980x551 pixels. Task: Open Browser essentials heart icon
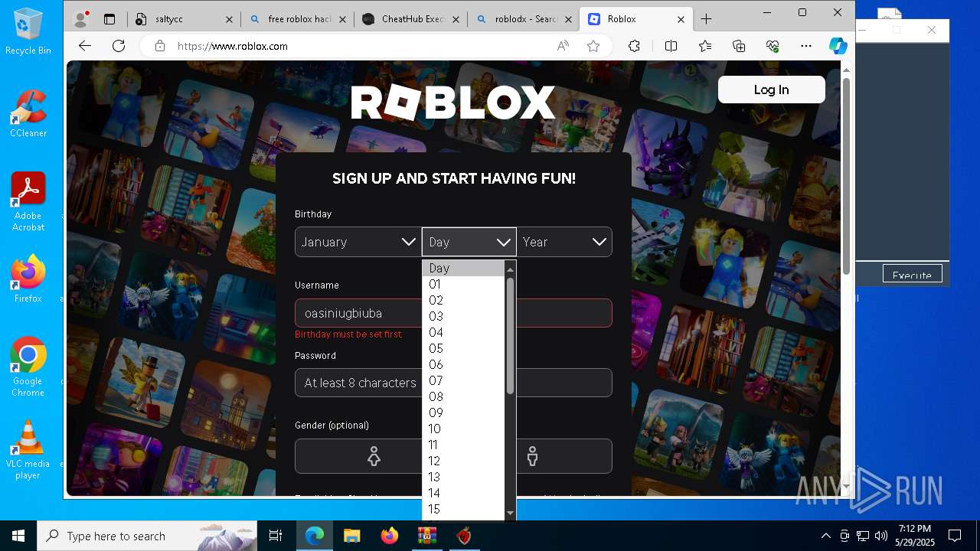773,46
